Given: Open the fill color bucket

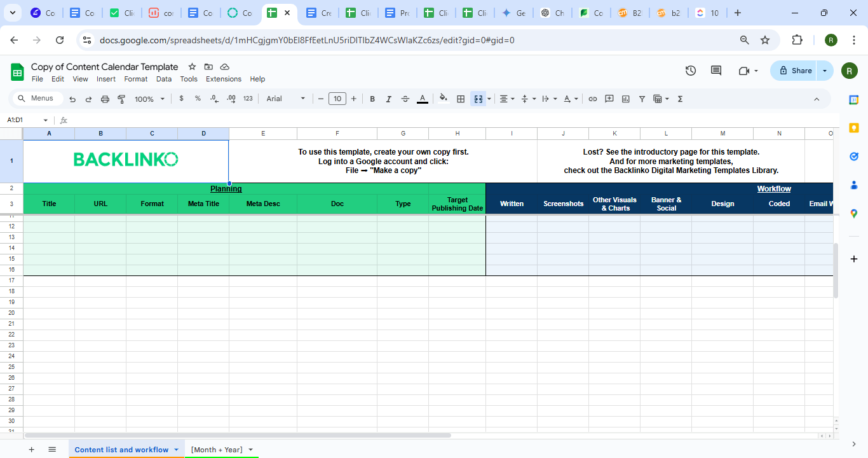Looking at the screenshot, I should click(444, 99).
